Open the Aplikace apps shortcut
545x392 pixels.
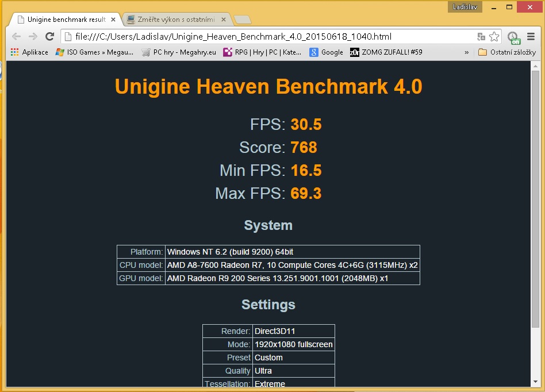(29, 52)
